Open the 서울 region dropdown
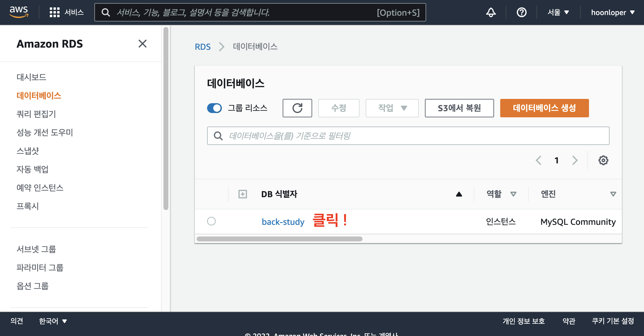The image size is (644, 336). pyautogui.click(x=558, y=12)
